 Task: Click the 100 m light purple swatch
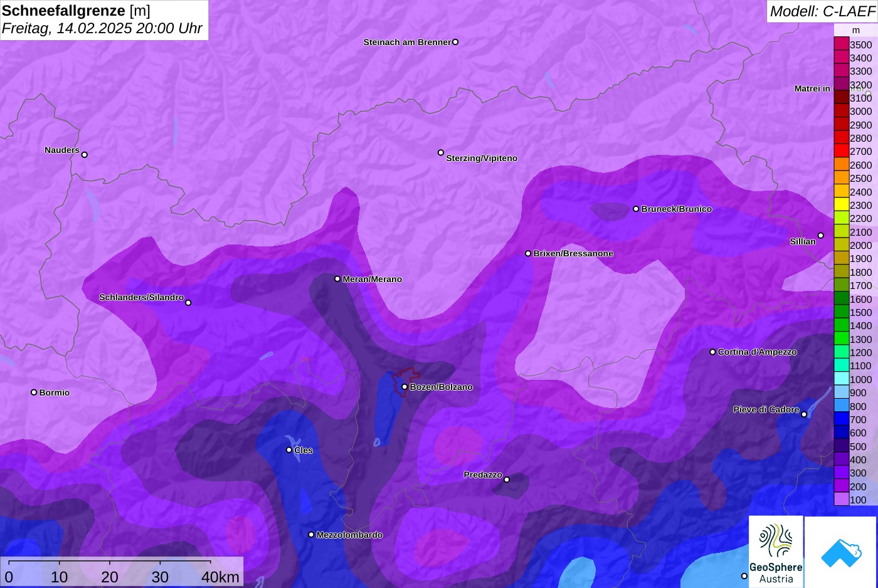click(841, 500)
